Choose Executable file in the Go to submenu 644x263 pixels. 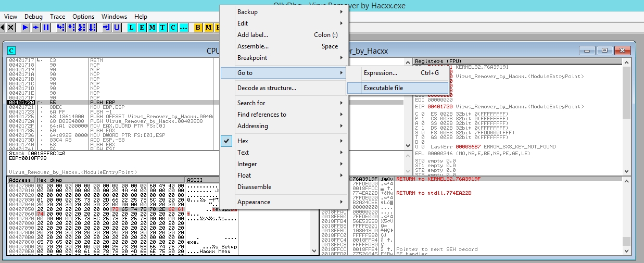click(x=398, y=88)
